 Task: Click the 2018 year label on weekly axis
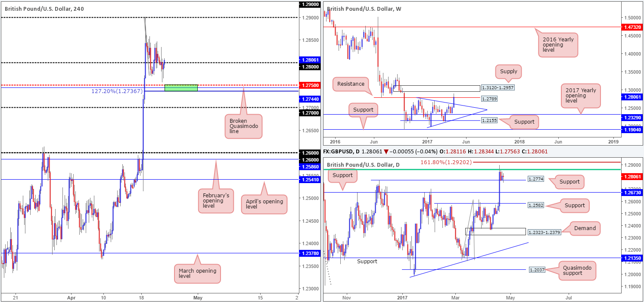click(x=520, y=142)
